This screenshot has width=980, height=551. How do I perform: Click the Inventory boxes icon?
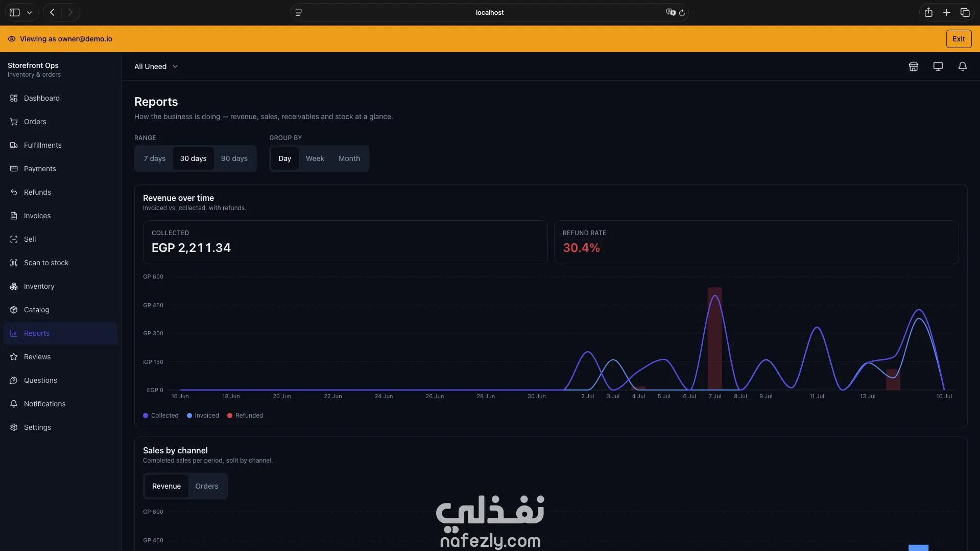(14, 286)
